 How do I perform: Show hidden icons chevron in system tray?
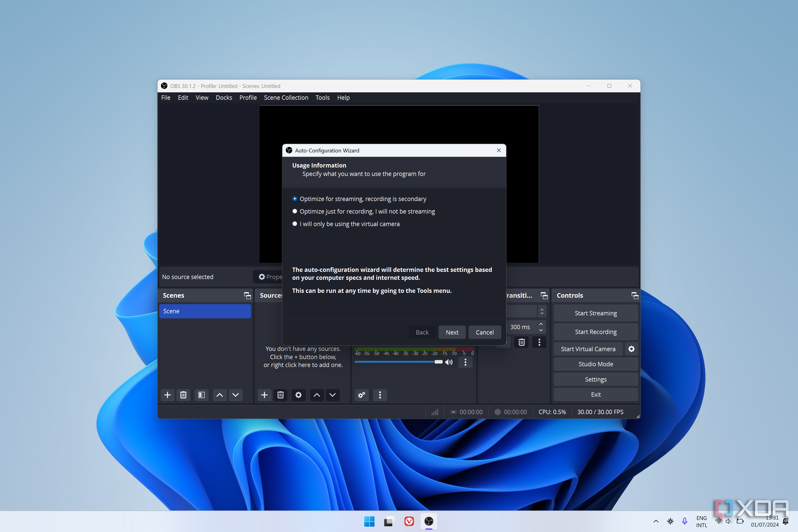[656, 521]
